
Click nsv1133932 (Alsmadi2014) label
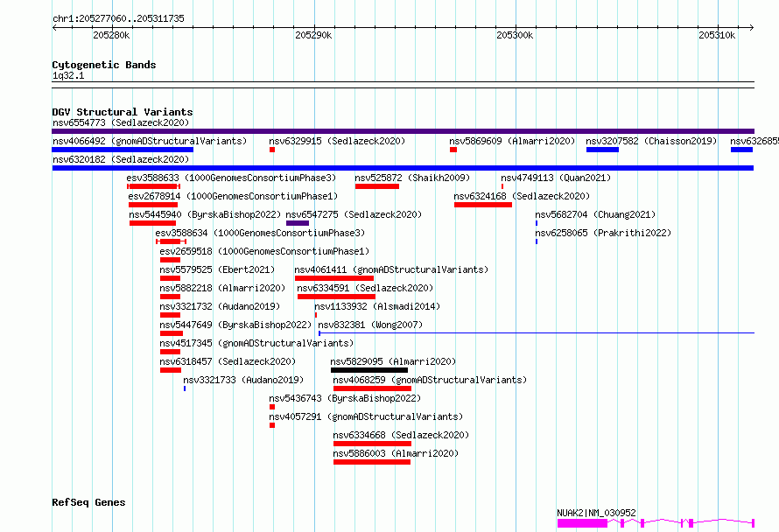click(x=377, y=306)
